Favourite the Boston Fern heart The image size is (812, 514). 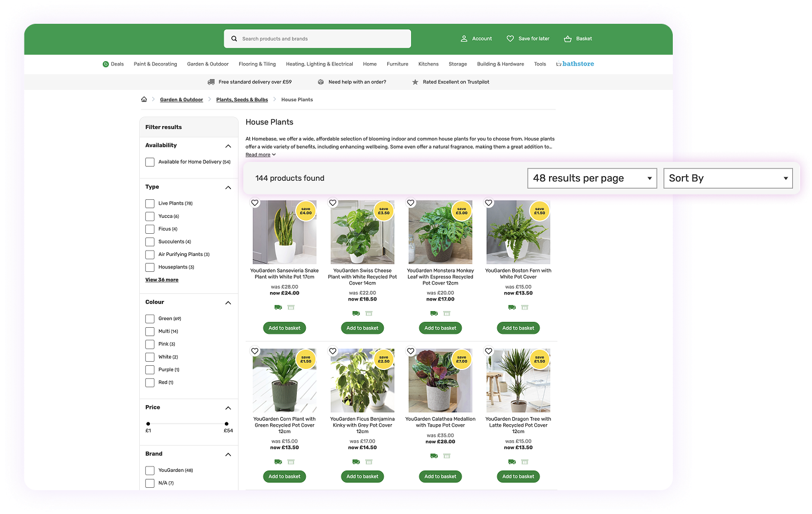pos(488,203)
